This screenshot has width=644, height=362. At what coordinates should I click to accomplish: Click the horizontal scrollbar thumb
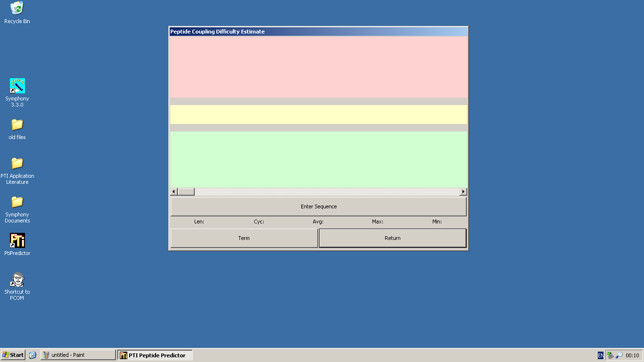point(186,192)
